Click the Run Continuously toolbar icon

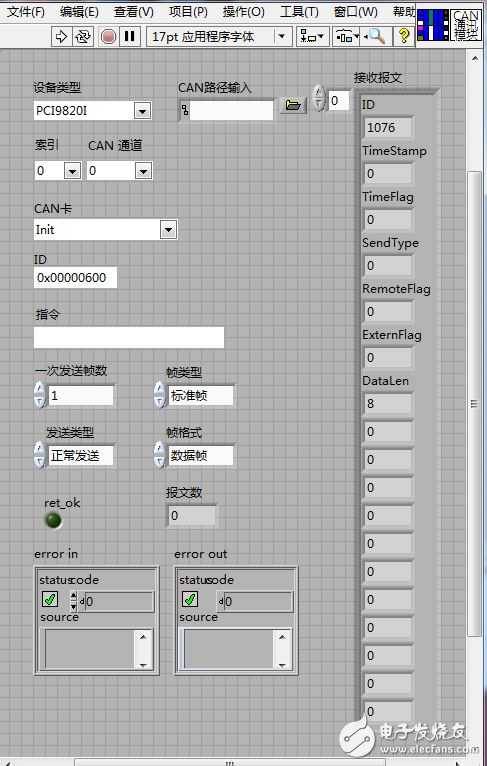click(83, 36)
